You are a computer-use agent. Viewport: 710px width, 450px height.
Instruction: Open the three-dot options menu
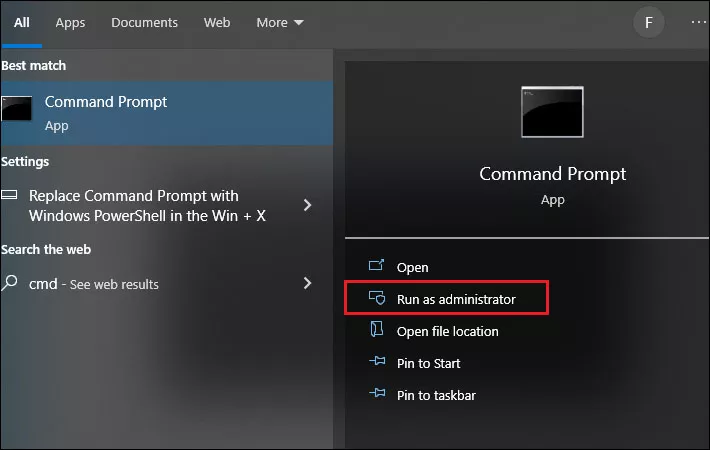click(698, 22)
